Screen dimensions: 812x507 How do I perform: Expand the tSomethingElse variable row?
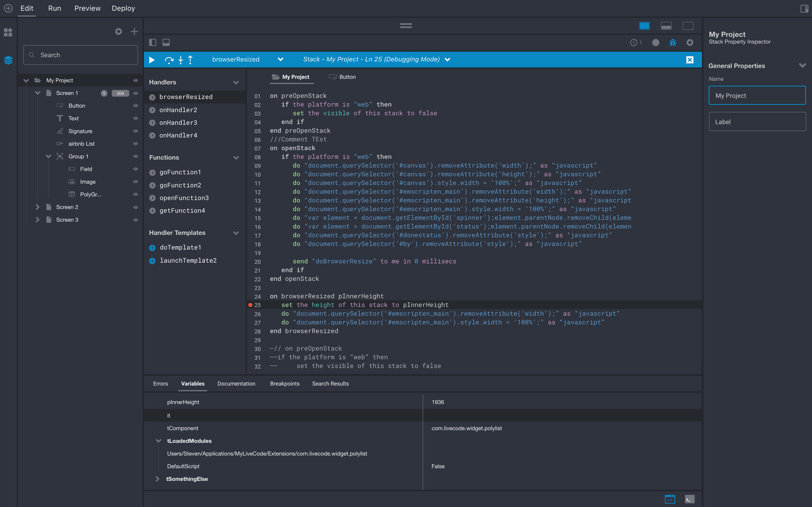[157, 479]
